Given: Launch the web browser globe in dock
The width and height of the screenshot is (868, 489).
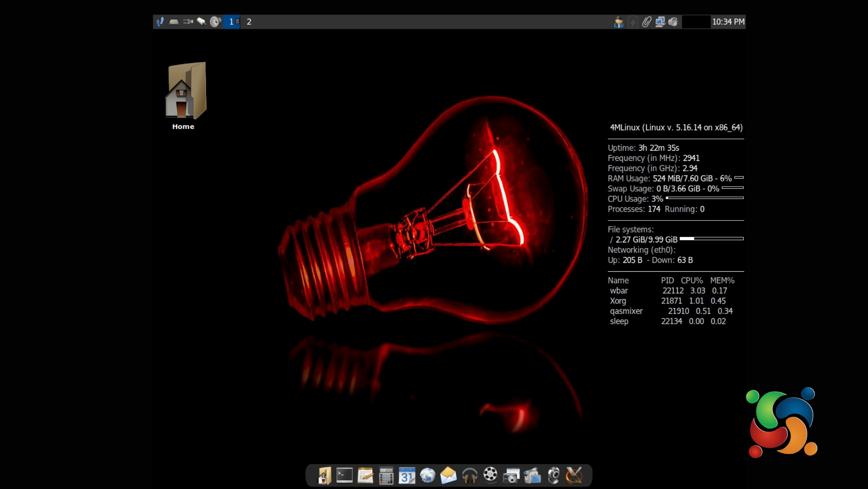Looking at the screenshot, I should click(x=428, y=476).
